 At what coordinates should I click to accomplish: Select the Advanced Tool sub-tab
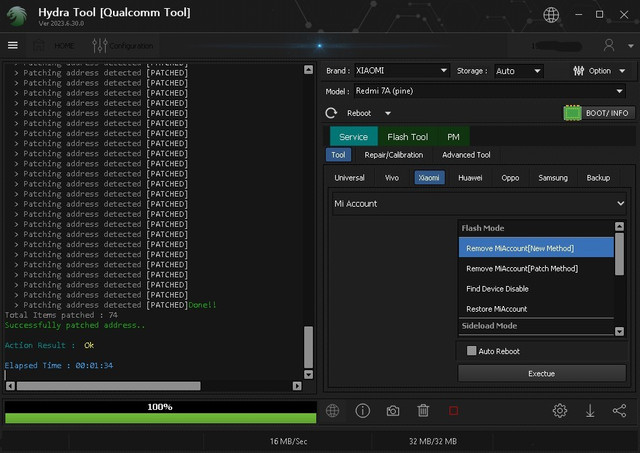(466, 155)
